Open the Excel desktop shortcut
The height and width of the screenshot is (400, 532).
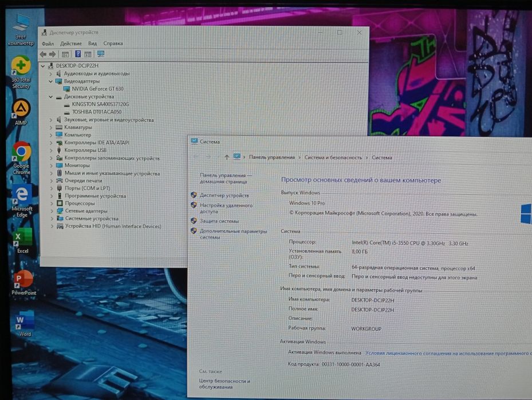coord(22,241)
